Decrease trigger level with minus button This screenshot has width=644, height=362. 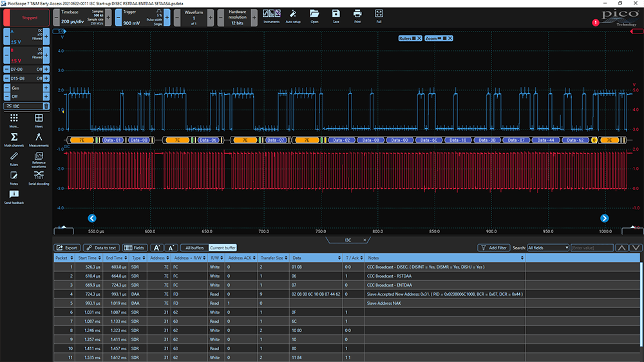118,17
